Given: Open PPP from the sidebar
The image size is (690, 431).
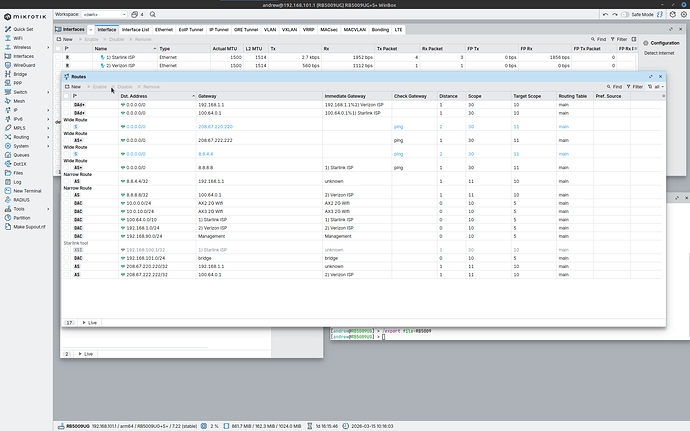Looking at the screenshot, I should 18,83.
